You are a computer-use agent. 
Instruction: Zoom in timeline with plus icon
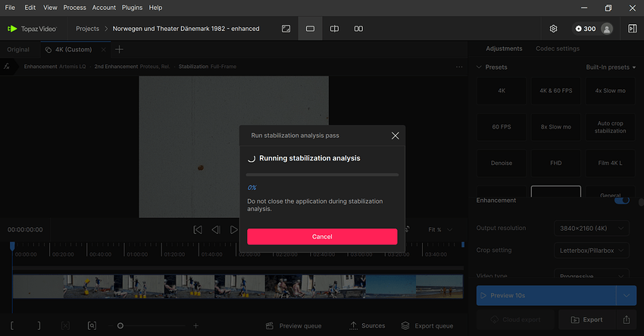click(x=196, y=325)
